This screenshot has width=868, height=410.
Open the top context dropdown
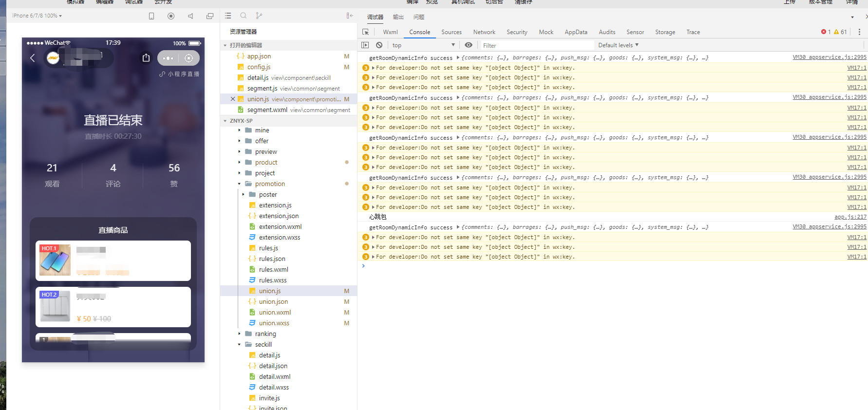pos(423,45)
